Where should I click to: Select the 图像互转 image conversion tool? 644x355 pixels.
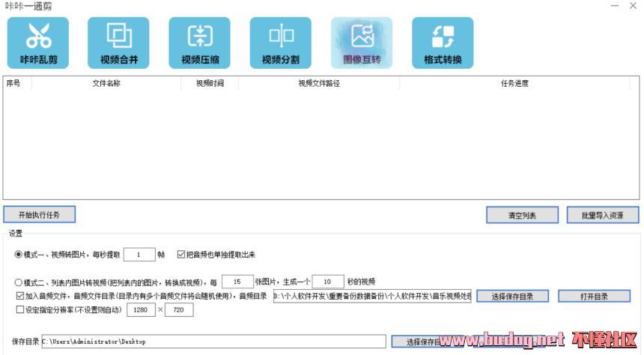[x=362, y=43]
